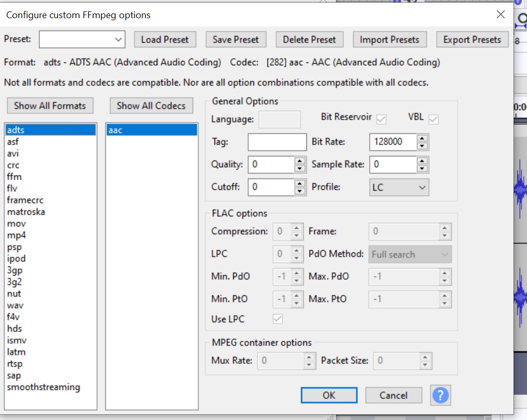Select the ipod format

coord(50,259)
